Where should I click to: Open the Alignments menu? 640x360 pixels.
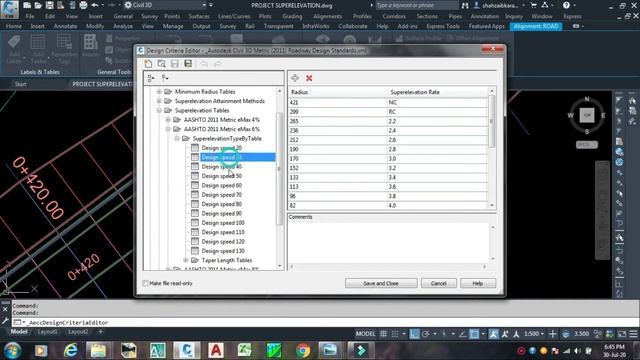[327, 16]
